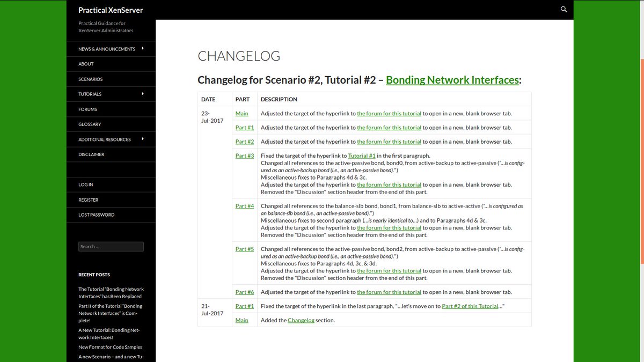The image size is (644, 362).
Task: Click the Log In link
Action: point(85,184)
